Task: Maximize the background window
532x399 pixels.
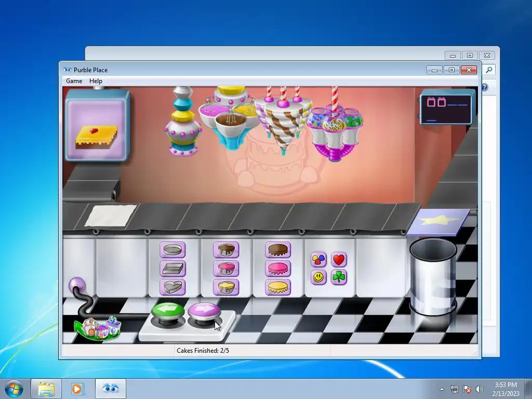Action: tap(470, 55)
